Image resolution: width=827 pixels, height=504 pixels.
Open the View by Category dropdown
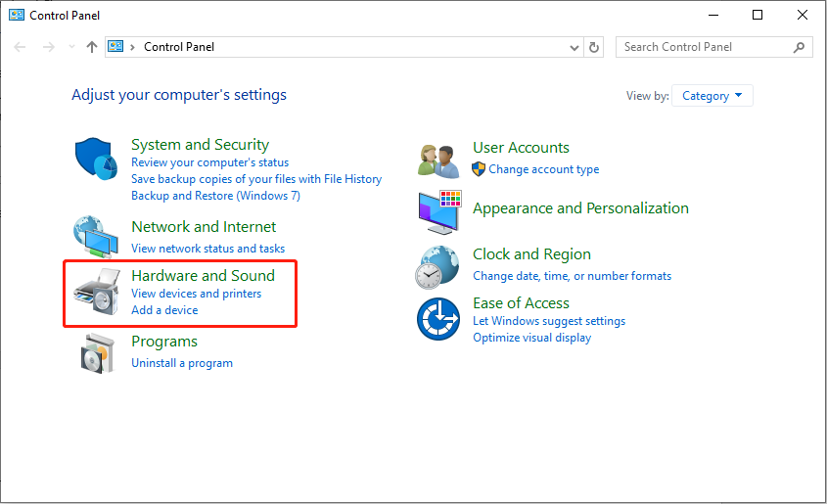(x=713, y=96)
